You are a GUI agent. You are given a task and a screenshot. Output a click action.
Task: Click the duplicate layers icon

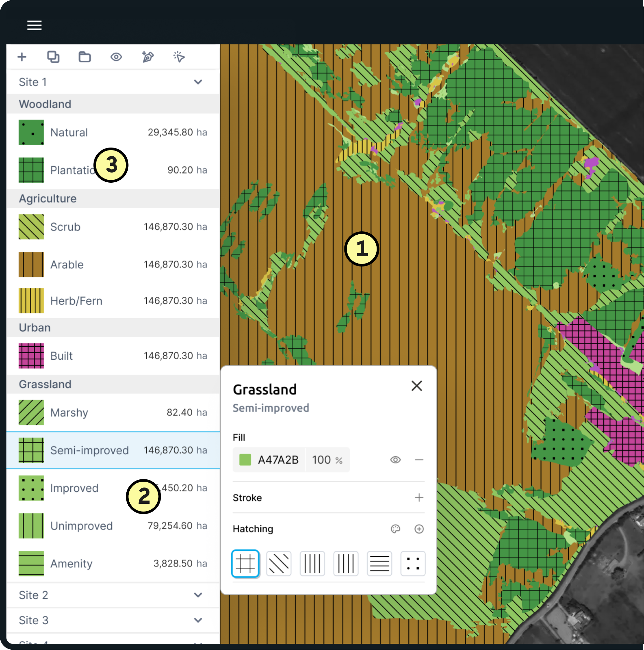tap(53, 57)
